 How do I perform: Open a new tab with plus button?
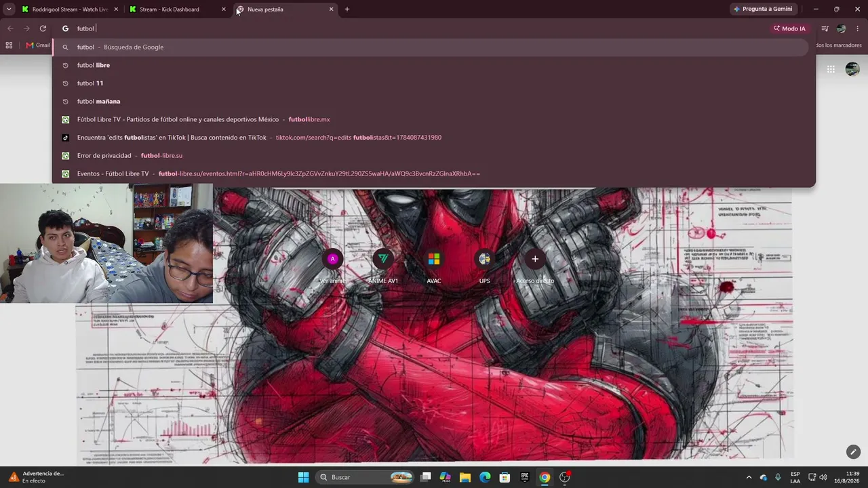[x=347, y=9]
